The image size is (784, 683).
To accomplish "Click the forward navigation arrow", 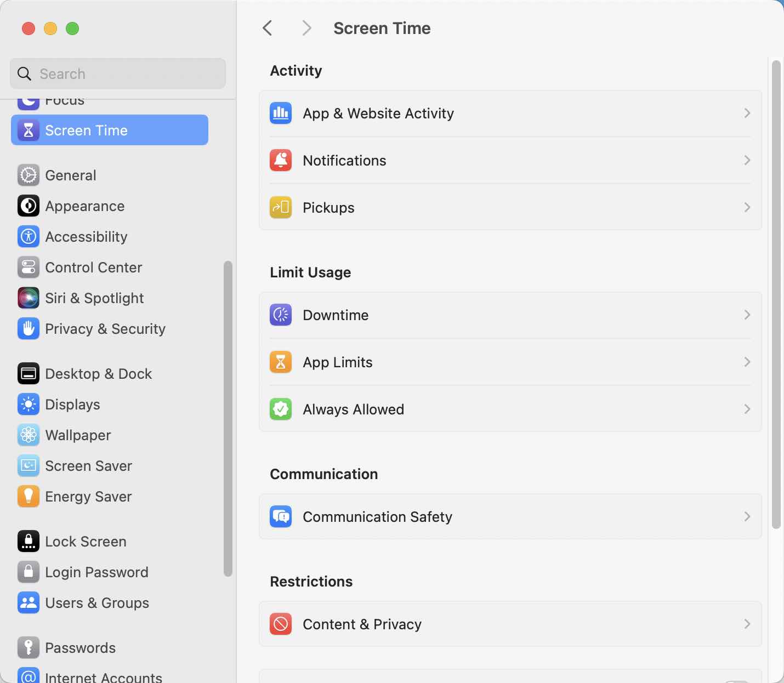I will coord(306,28).
